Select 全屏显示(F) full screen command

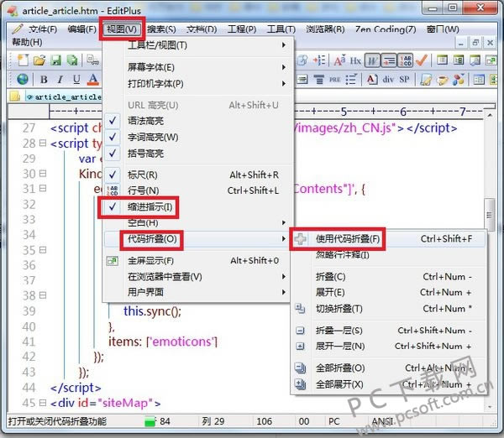197,261
